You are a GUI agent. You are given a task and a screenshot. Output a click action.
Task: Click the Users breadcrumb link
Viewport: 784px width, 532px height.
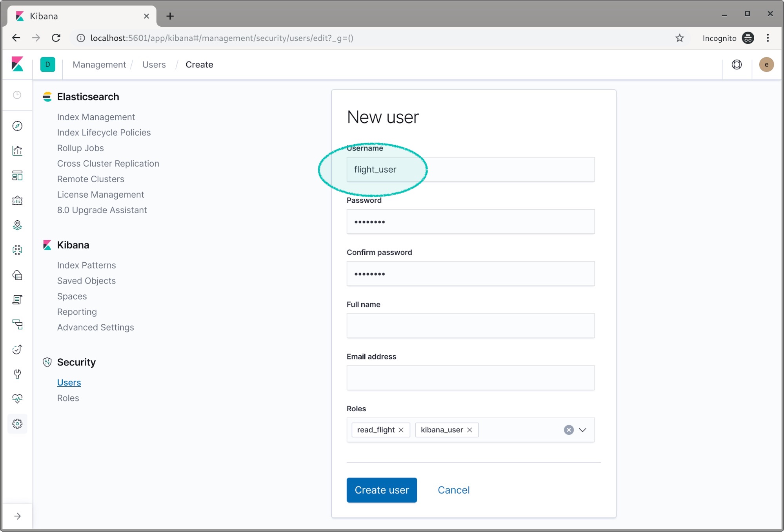coord(154,65)
